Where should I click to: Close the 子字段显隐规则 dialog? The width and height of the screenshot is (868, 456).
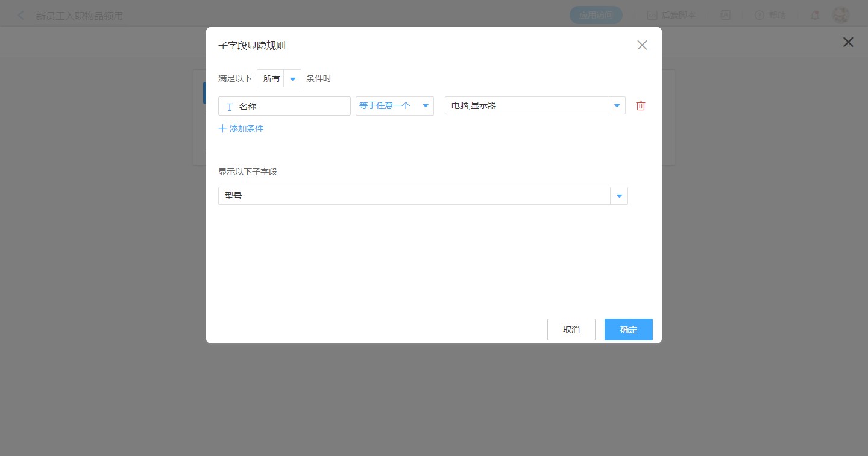[642, 45]
